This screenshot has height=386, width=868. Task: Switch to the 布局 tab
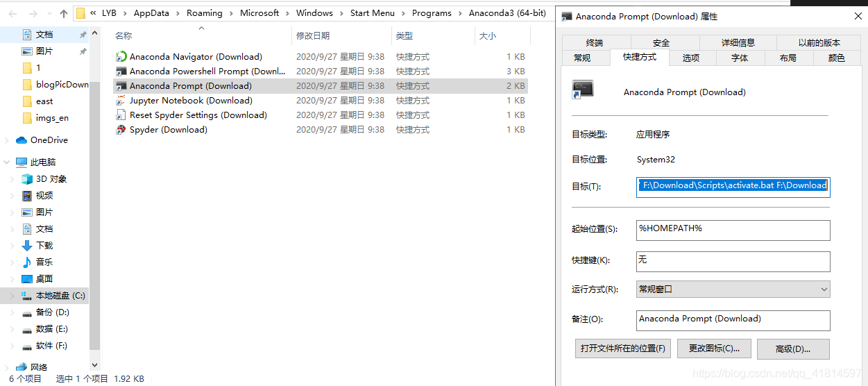788,58
